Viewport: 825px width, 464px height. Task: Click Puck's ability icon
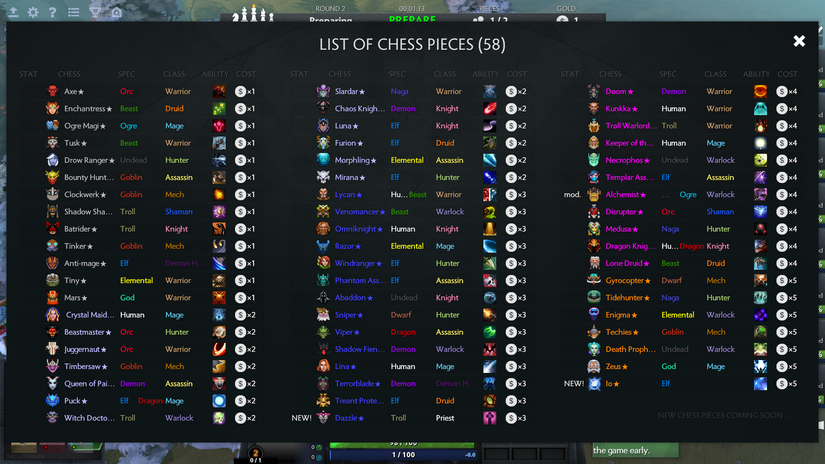click(219, 401)
